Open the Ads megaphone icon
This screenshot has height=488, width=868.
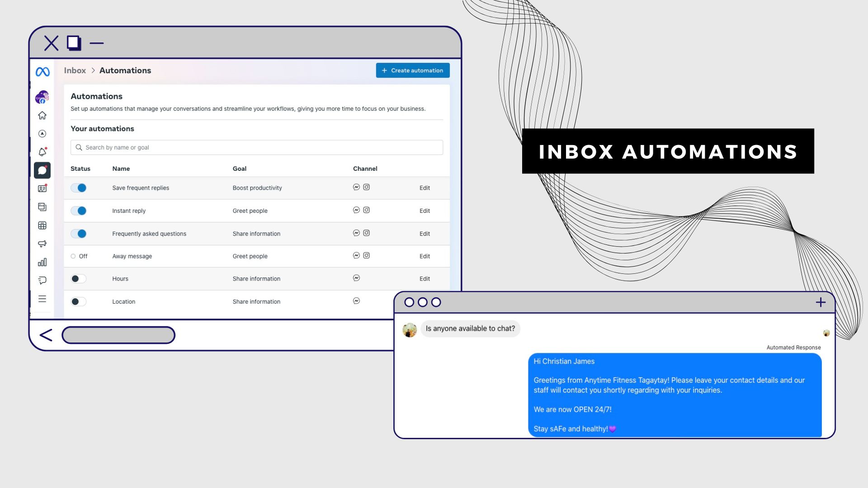coord(42,244)
